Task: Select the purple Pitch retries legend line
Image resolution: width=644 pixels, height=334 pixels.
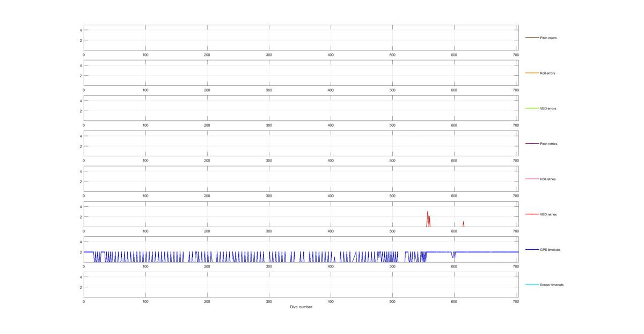Action: point(532,143)
